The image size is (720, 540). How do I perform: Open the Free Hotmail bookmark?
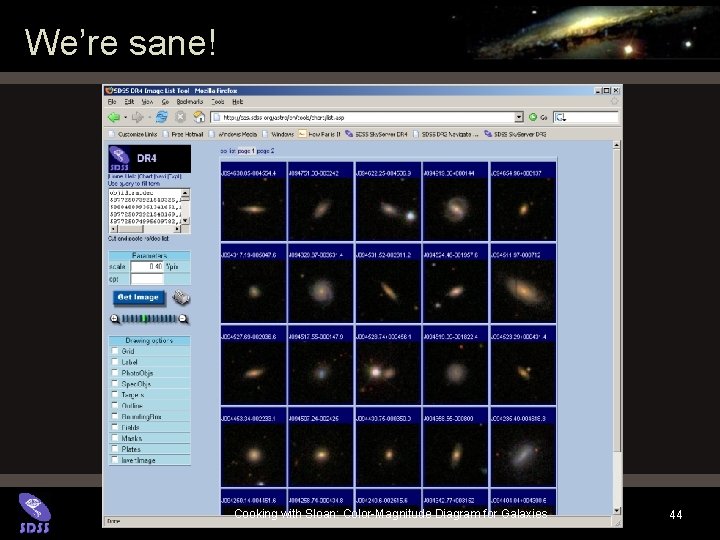click(183, 134)
